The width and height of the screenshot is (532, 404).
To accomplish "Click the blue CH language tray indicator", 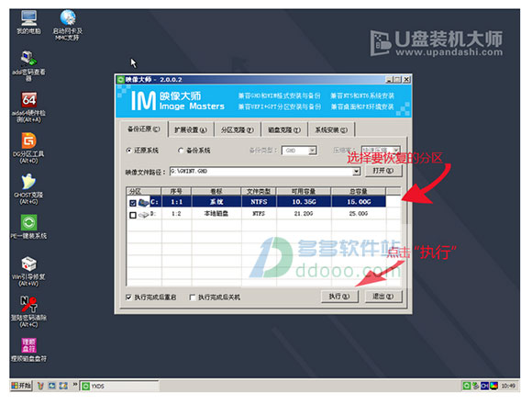I will point(484,386).
